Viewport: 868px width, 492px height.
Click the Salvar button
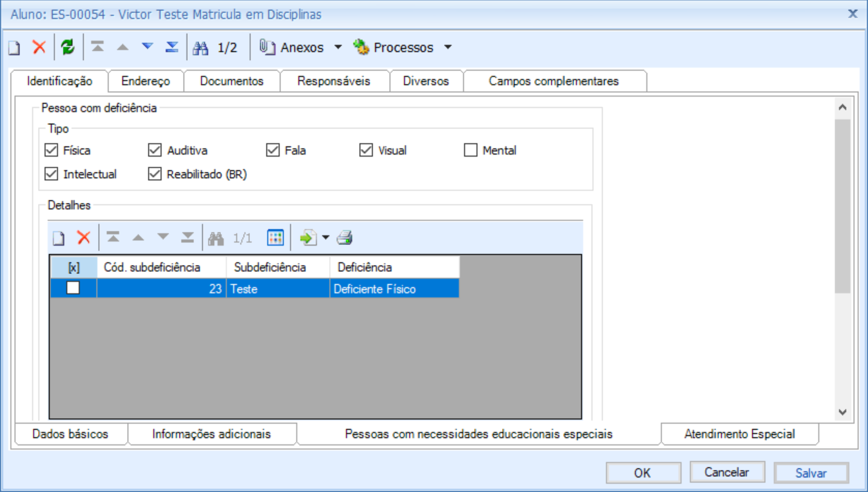[811, 473]
